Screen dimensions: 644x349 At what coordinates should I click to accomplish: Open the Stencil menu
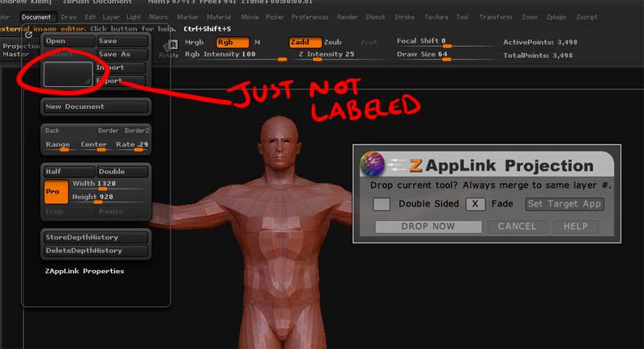click(375, 17)
